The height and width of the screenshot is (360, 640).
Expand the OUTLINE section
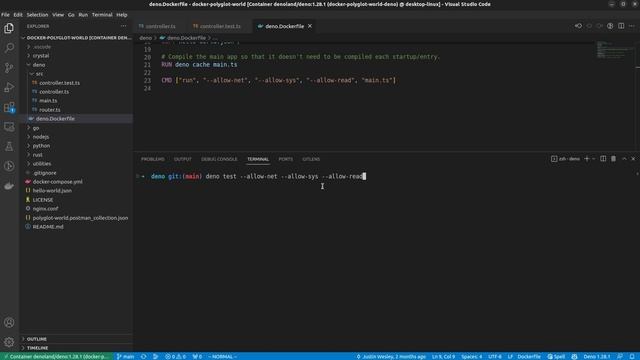36,339
